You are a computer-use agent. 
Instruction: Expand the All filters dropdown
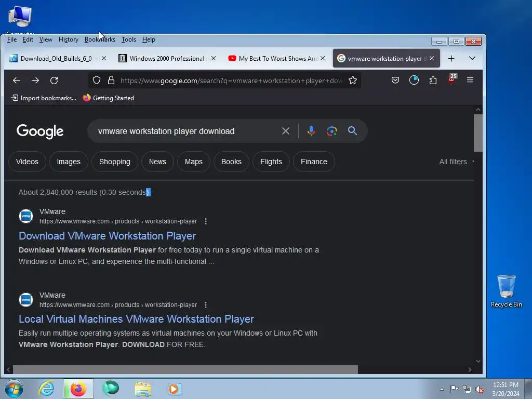tap(456, 162)
